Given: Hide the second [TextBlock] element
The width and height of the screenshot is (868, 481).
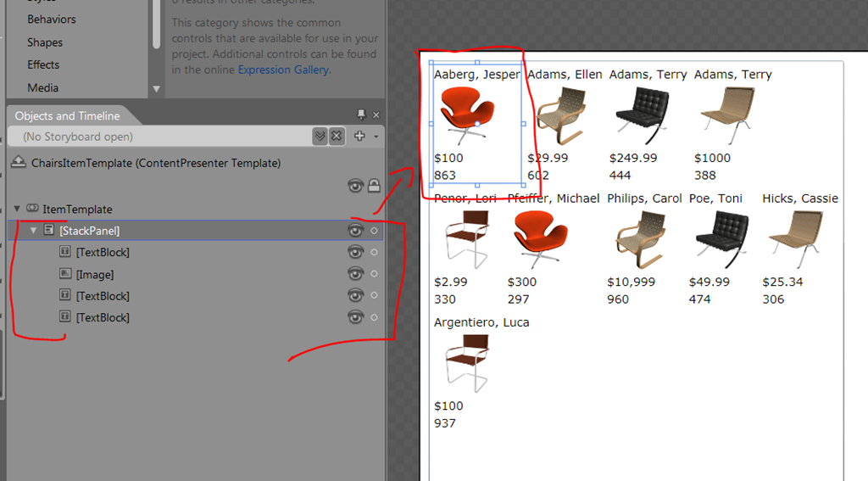Looking at the screenshot, I should coord(355,295).
